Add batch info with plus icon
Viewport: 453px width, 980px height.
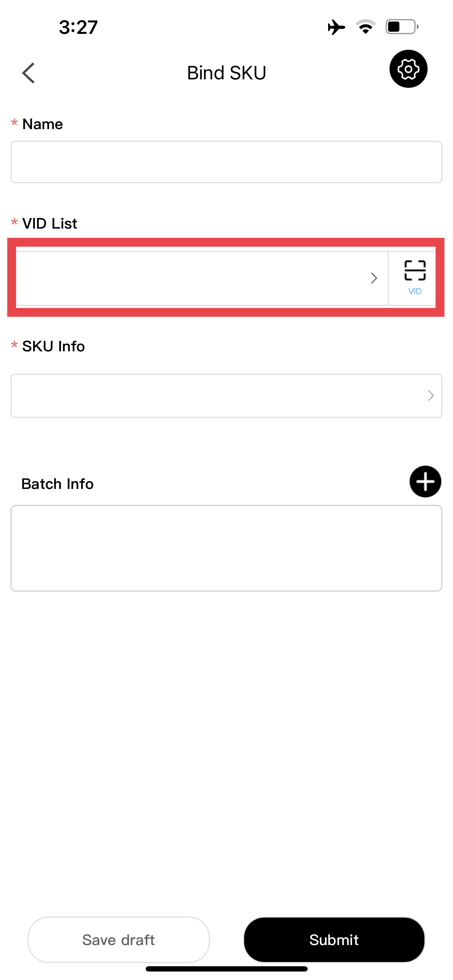pos(425,481)
